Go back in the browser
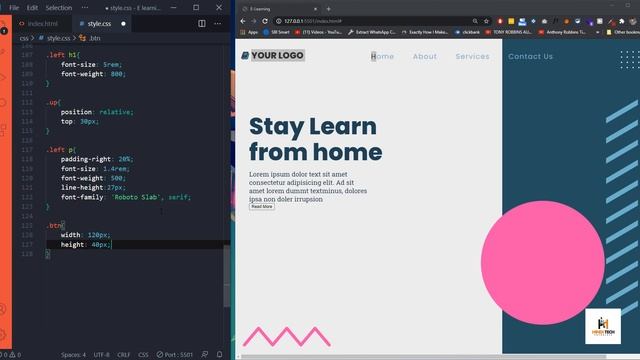Image resolution: width=640 pixels, height=360 pixels. 243,21
